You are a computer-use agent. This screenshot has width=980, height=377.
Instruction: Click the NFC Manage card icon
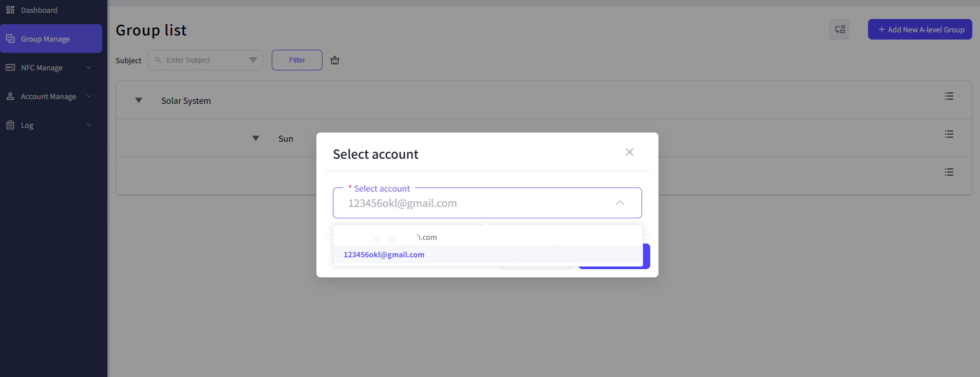(10, 67)
